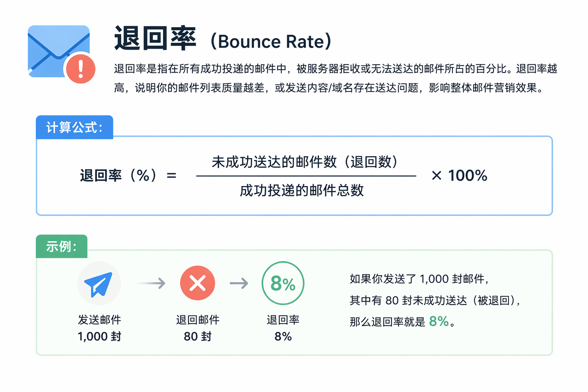This screenshot has width=588, height=392.
Task: Click the 退回率 main heading
Action: pos(155,39)
